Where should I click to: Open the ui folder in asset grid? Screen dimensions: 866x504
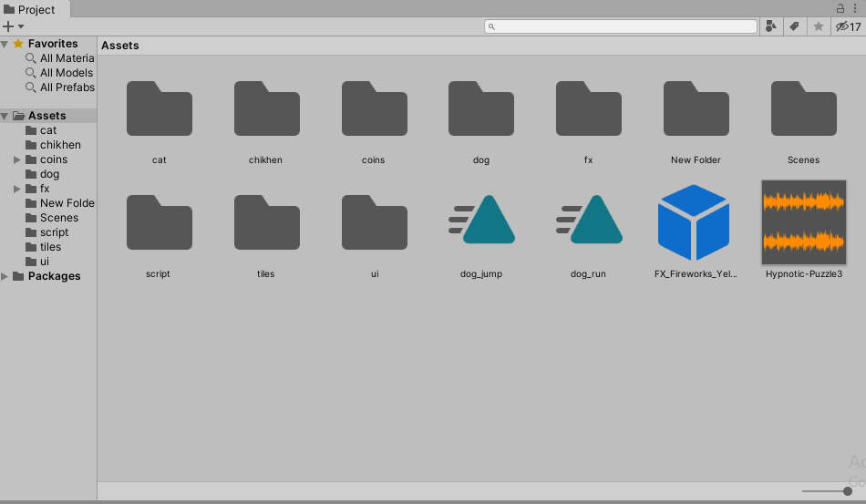[375, 221]
